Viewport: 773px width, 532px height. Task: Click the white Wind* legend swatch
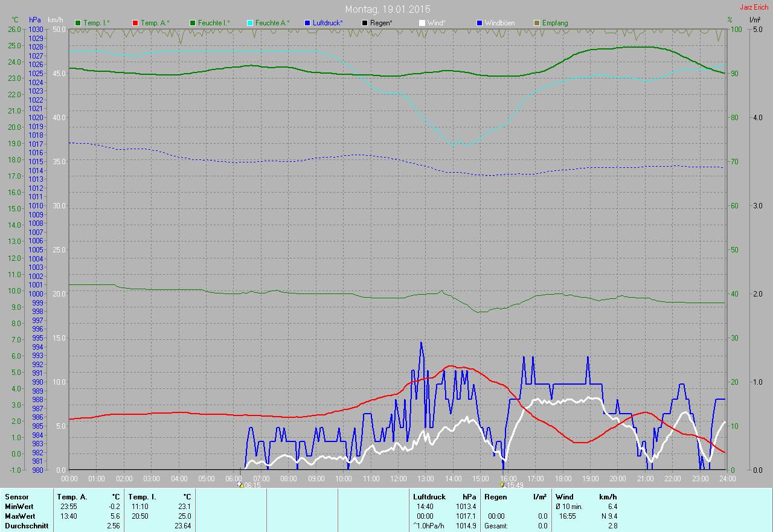point(422,23)
